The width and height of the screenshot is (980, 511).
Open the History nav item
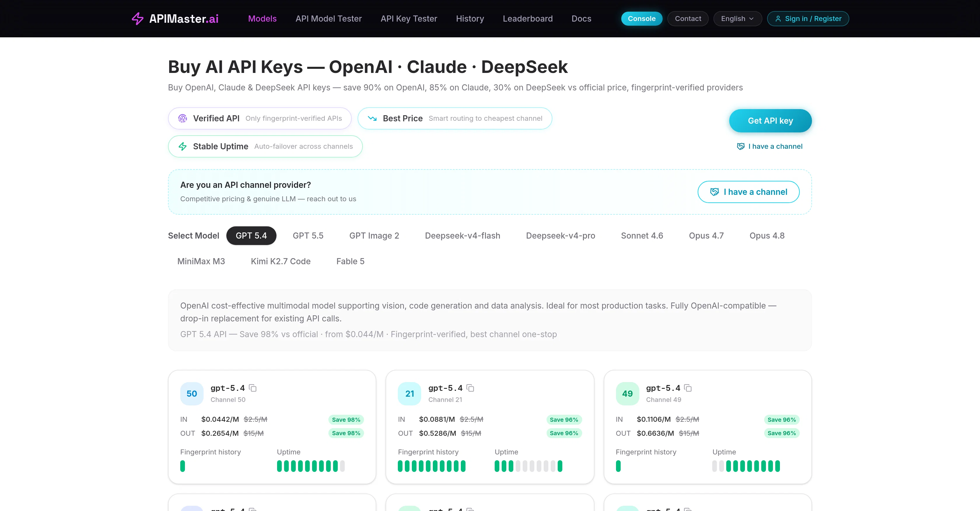pos(470,19)
